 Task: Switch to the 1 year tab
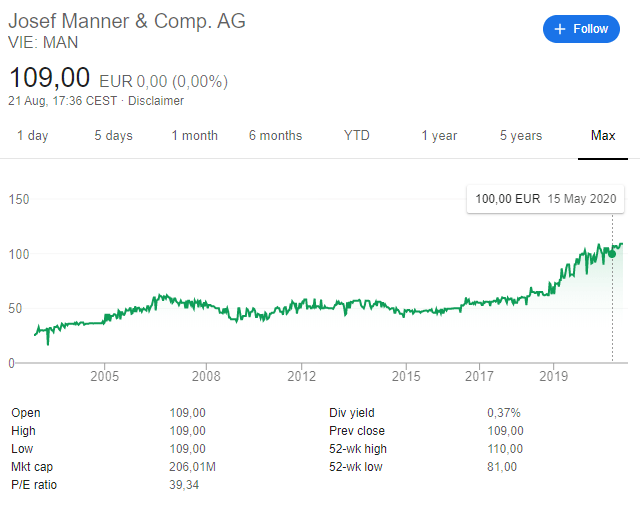pyautogui.click(x=439, y=135)
